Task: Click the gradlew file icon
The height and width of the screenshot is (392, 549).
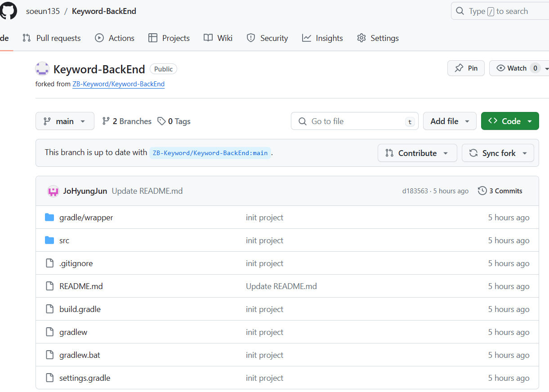Action: (50, 332)
